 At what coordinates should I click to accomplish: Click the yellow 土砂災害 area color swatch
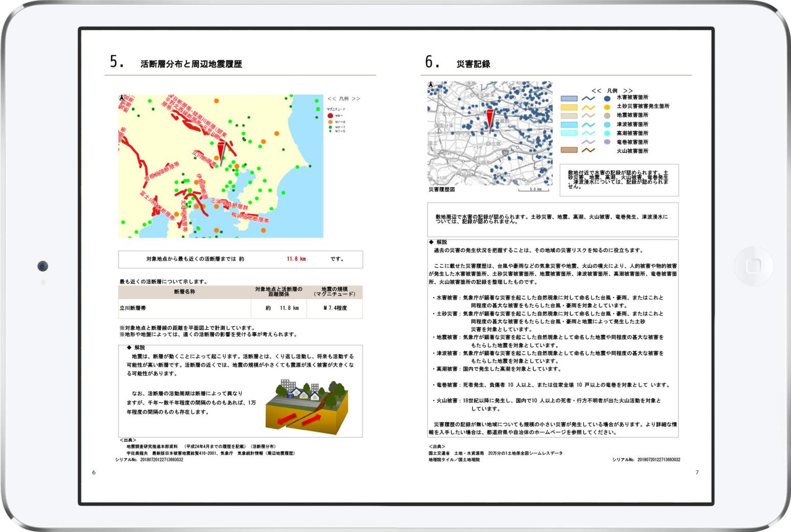(568, 107)
